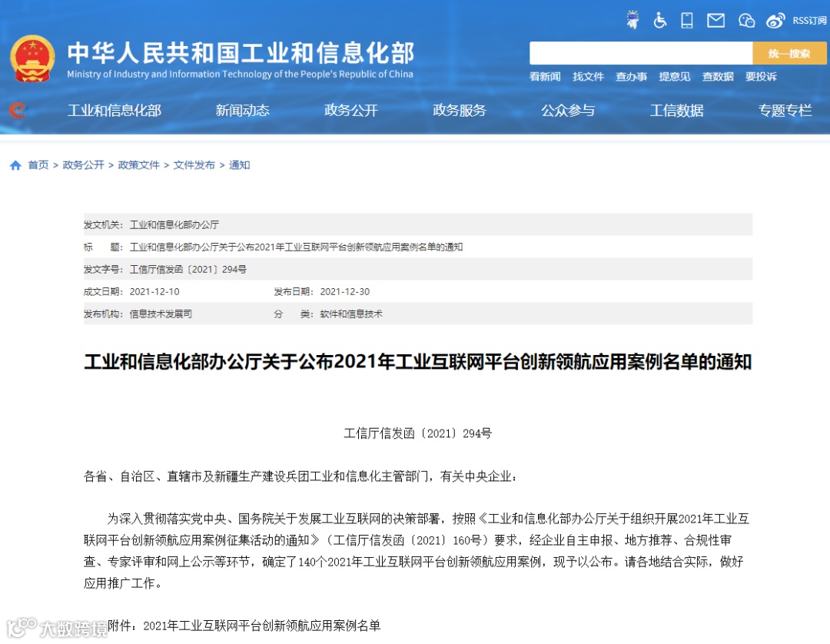
Task: Select the 找文件 quick link
Action: coord(588,77)
